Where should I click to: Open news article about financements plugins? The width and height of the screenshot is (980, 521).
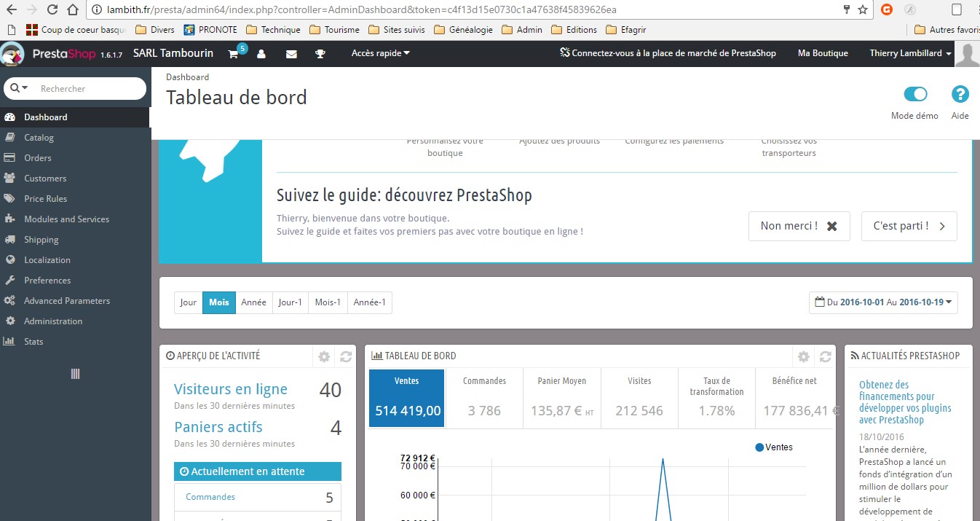pyautogui.click(x=905, y=402)
